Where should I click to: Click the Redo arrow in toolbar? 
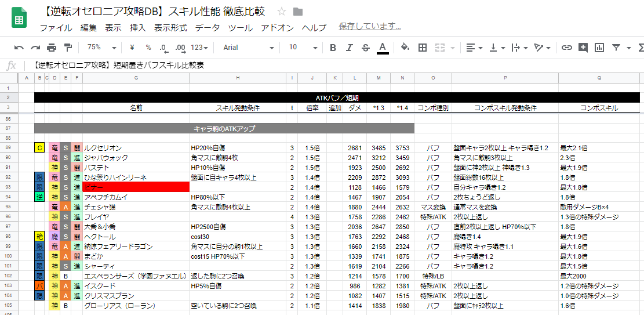(35, 48)
